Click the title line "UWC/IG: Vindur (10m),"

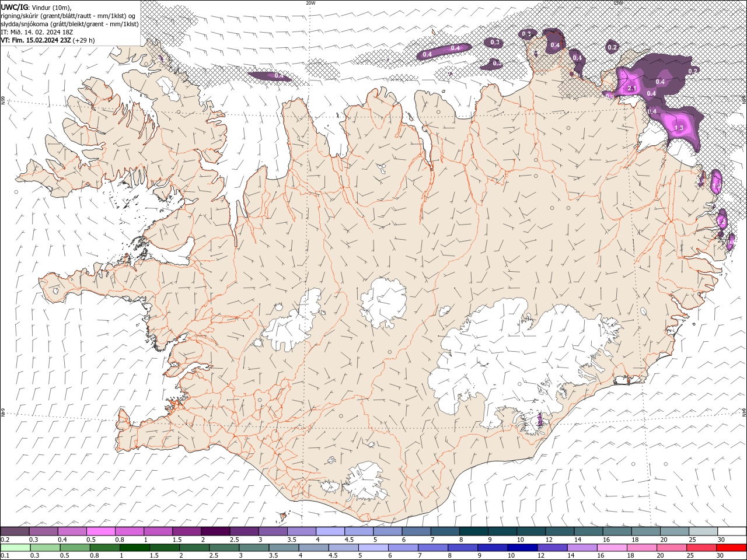coord(36,7)
